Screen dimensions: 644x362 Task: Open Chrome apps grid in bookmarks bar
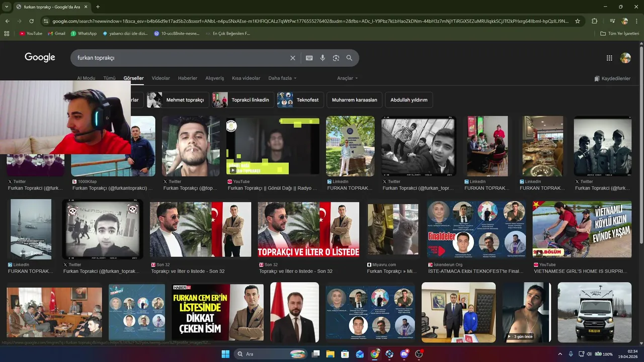(x=7, y=34)
